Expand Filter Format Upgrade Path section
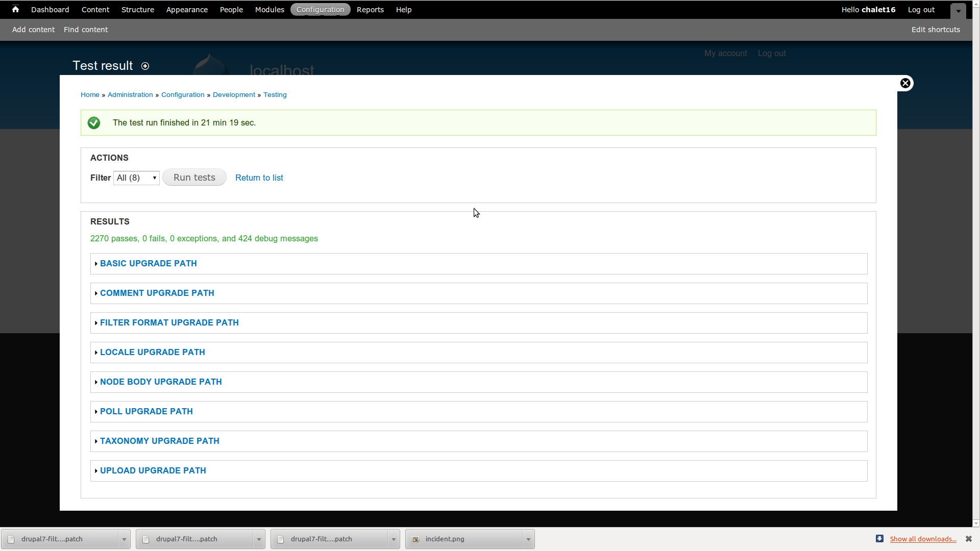The width and height of the screenshot is (980, 551). (169, 322)
